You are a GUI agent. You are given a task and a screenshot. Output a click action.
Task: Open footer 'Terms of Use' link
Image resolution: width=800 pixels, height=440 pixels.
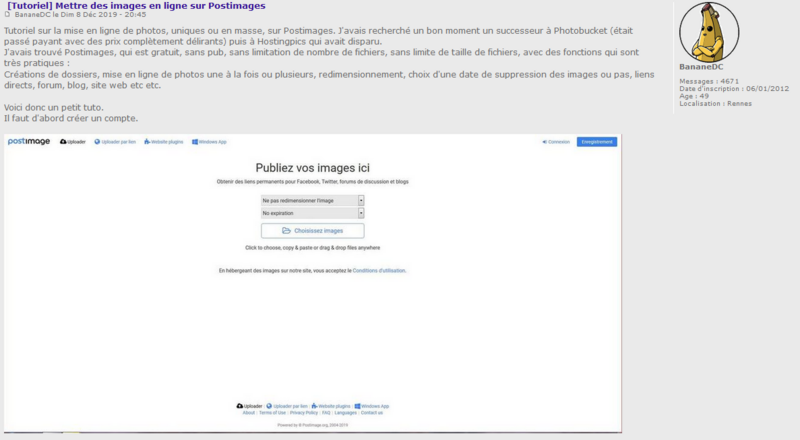272,413
